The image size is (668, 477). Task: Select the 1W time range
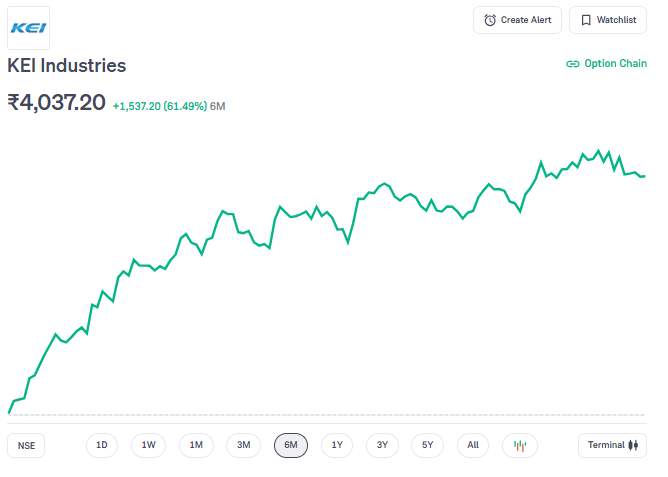point(149,445)
